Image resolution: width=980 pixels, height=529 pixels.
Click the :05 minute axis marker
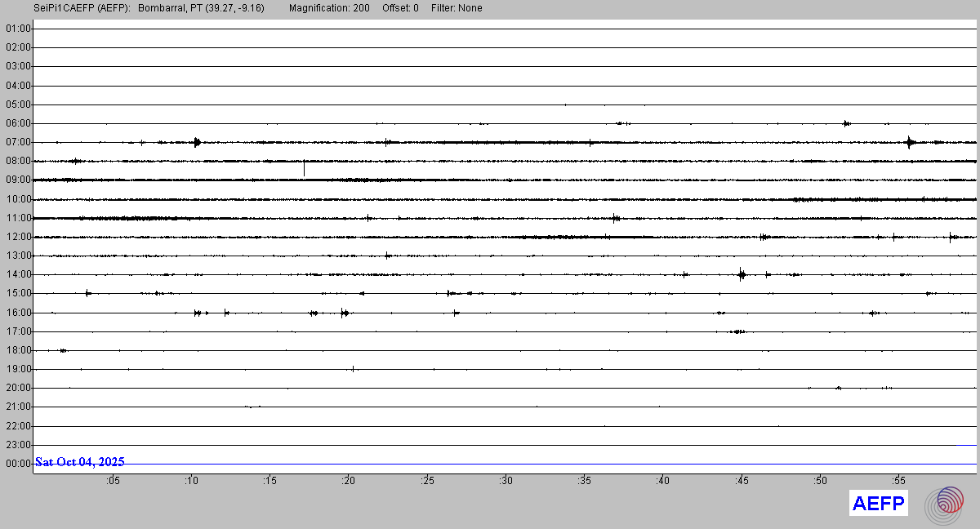point(112,481)
